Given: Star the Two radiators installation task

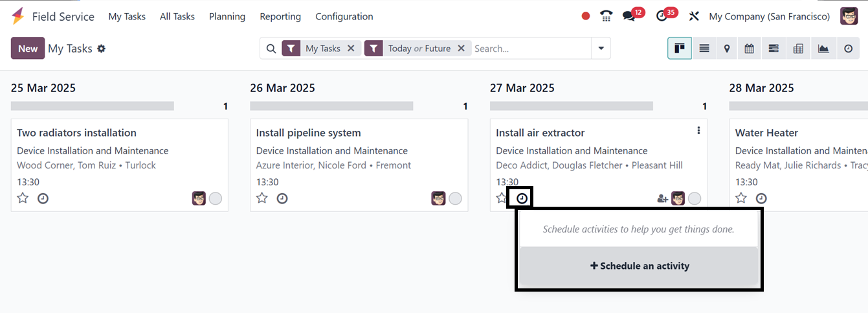Looking at the screenshot, I should click(23, 198).
